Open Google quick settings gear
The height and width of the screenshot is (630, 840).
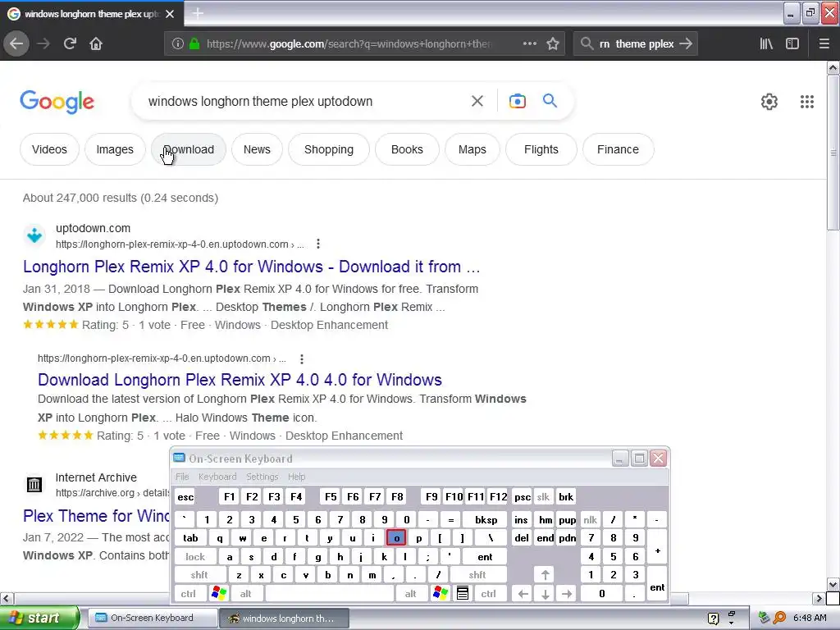point(769,101)
